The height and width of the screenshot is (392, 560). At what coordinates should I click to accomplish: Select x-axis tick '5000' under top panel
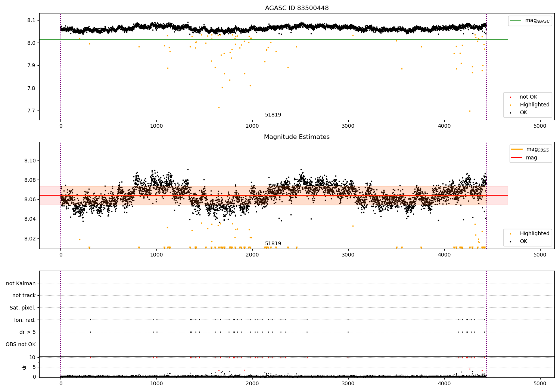540,126
